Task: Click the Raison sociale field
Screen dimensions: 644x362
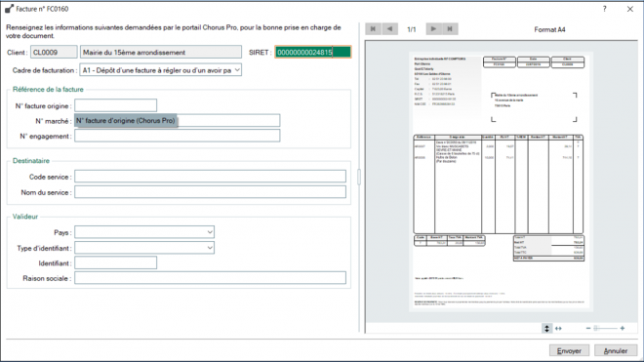Action: click(x=211, y=278)
